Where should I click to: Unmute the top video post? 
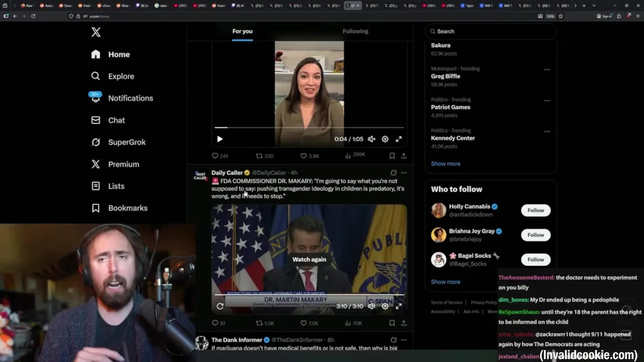tap(371, 139)
